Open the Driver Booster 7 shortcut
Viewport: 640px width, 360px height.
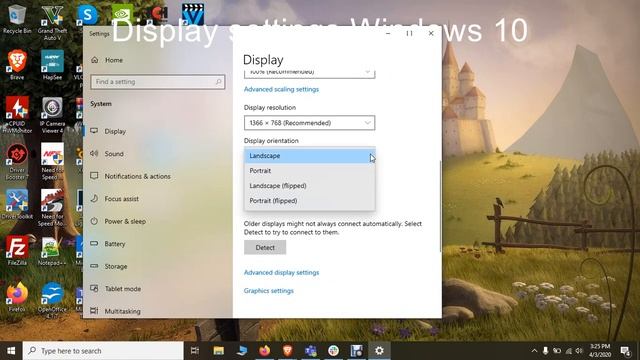17,162
